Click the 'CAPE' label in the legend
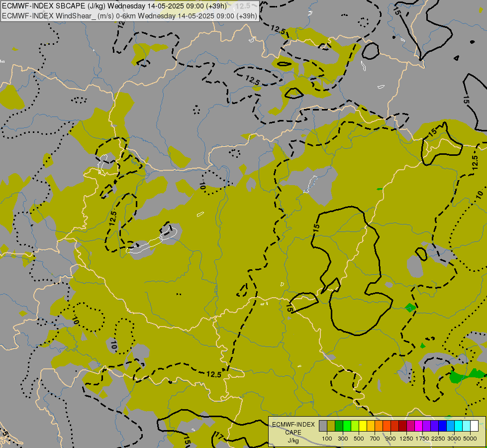The image size is (487, 448). tap(293, 433)
